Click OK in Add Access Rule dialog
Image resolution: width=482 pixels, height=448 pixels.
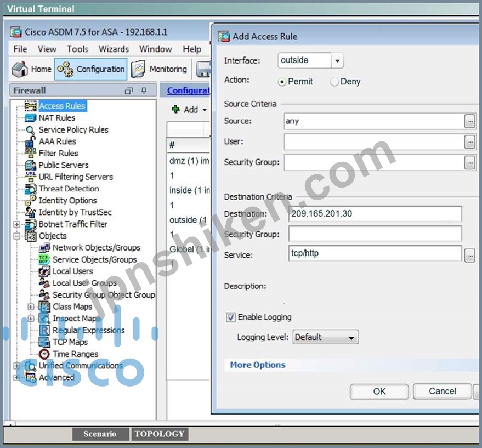(x=379, y=392)
